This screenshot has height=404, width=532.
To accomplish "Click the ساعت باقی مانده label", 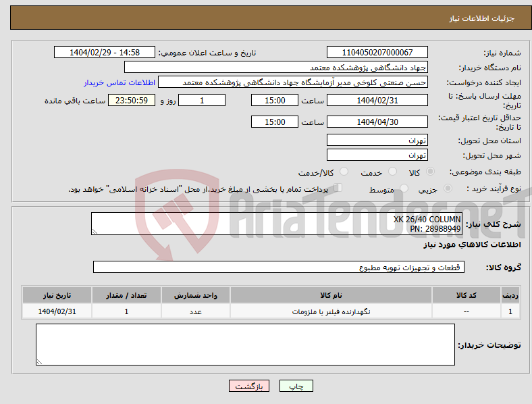I will (75, 101).
